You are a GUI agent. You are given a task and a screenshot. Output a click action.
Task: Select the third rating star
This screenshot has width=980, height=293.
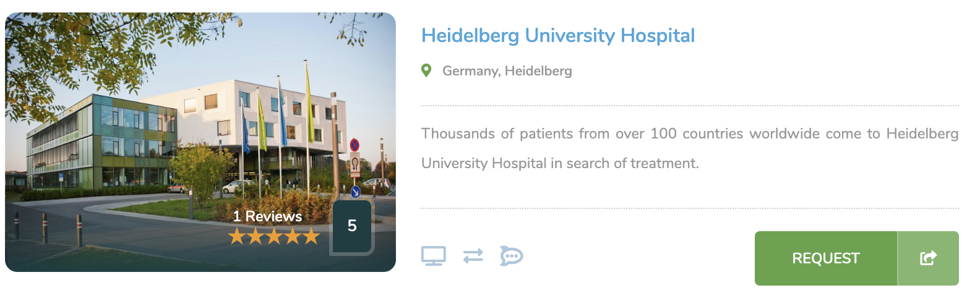tap(274, 236)
